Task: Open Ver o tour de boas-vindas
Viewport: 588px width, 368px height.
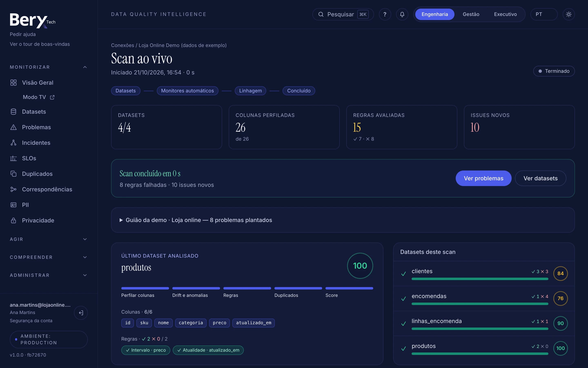Action: pyautogui.click(x=40, y=44)
